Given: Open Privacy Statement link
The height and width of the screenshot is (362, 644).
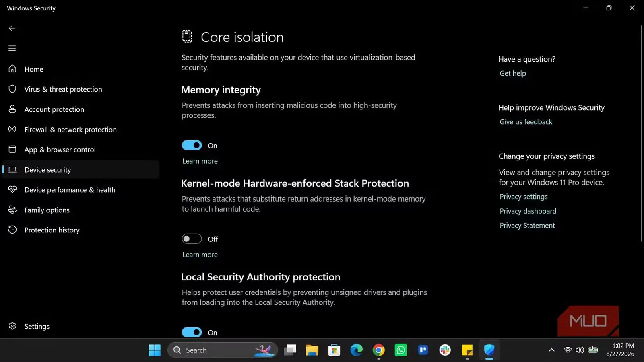Looking at the screenshot, I should pyautogui.click(x=527, y=226).
